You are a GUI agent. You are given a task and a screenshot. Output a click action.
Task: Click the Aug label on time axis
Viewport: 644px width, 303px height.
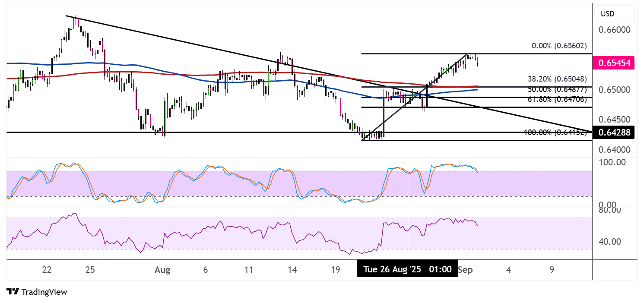[x=162, y=270]
